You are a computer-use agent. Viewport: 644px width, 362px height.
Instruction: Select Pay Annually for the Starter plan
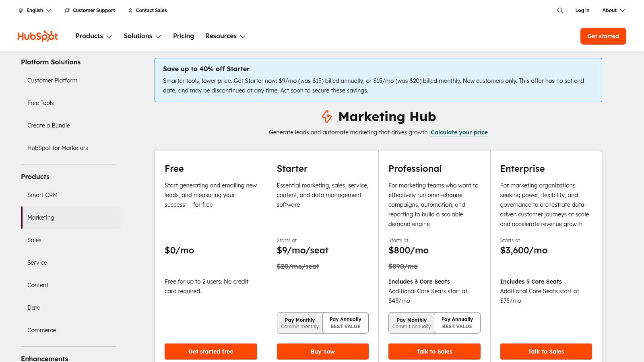pyautogui.click(x=345, y=323)
